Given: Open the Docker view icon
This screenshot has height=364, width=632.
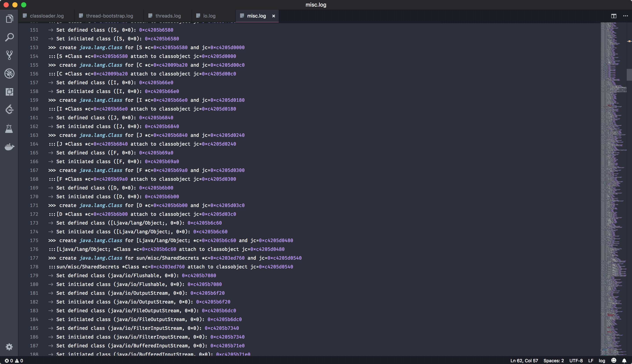Looking at the screenshot, I should [x=9, y=147].
